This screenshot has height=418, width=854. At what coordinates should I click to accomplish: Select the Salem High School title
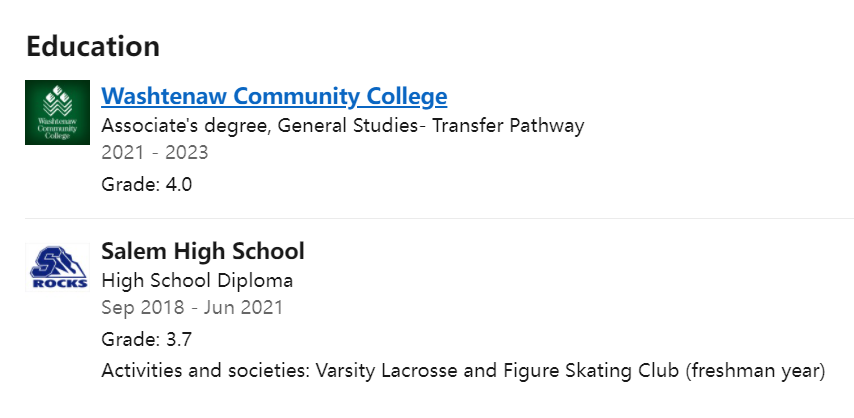(x=202, y=251)
